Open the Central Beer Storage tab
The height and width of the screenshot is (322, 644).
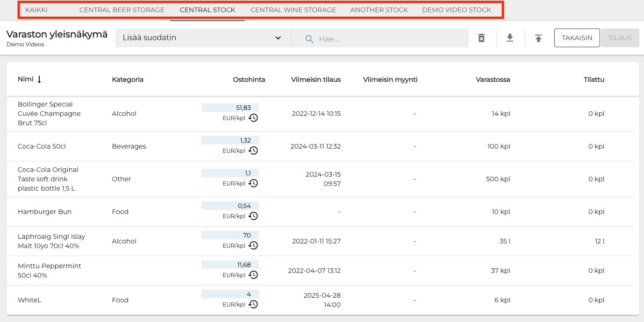(122, 10)
